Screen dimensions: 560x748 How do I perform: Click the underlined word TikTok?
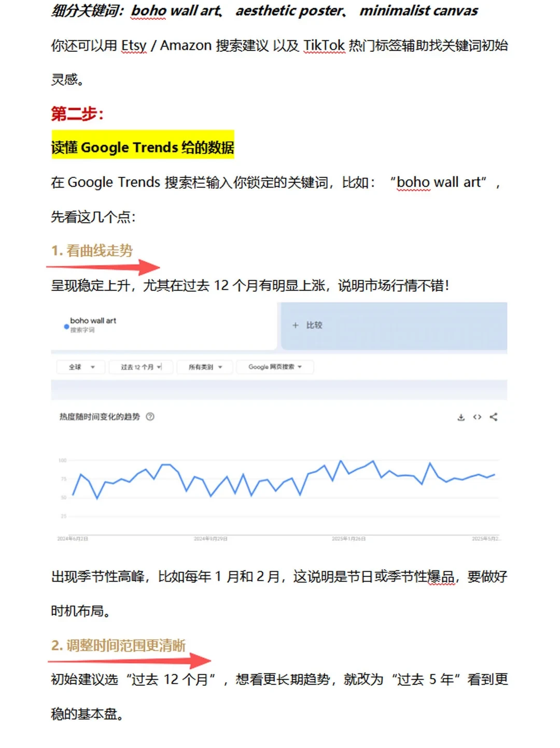click(324, 46)
